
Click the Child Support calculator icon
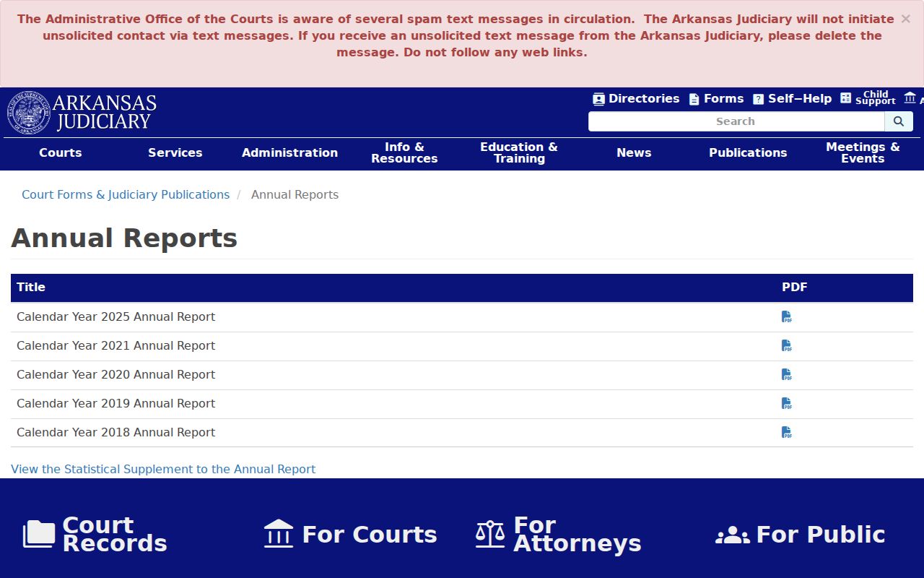[846, 98]
